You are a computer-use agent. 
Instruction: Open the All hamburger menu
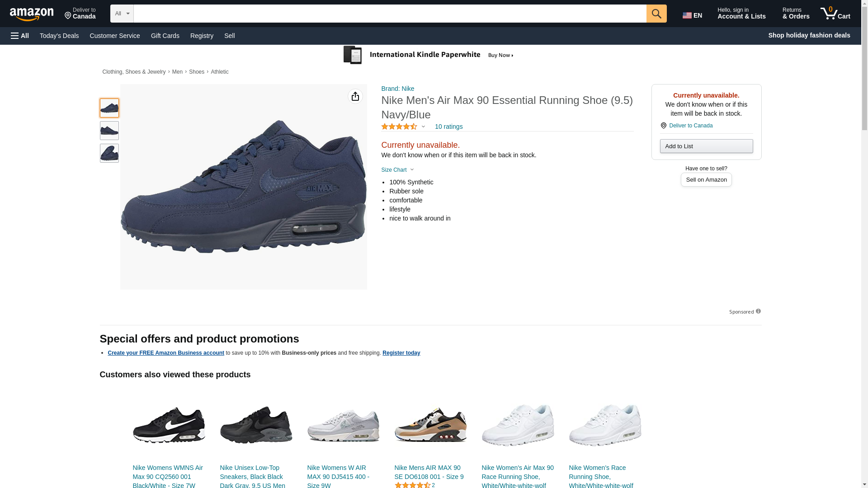[20, 36]
